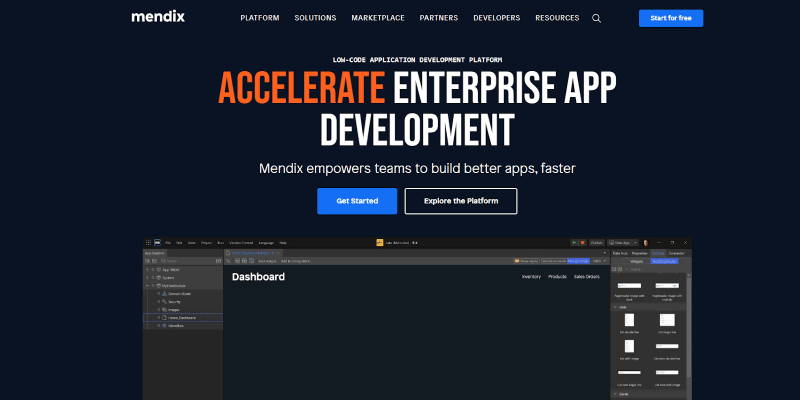Close the open page editor tab
The height and width of the screenshot is (400, 800).
[x=279, y=253]
